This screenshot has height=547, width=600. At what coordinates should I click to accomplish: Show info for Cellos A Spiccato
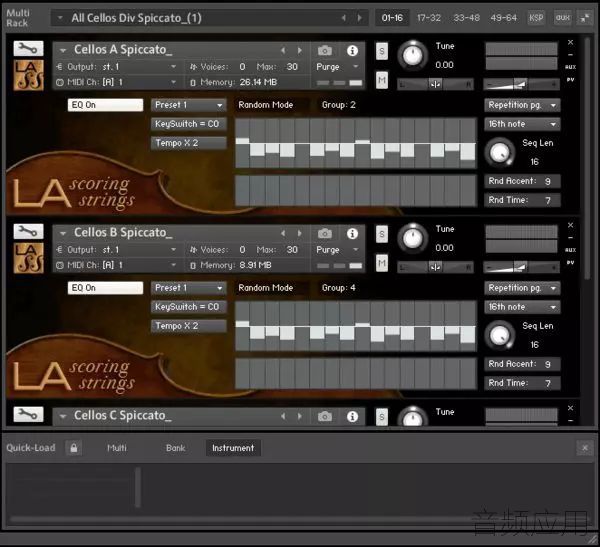pyautogui.click(x=352, y=50)
